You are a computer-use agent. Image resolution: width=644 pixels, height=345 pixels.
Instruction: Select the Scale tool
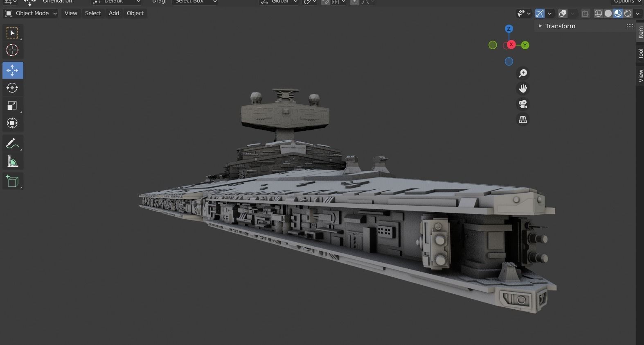pos(12,105)
